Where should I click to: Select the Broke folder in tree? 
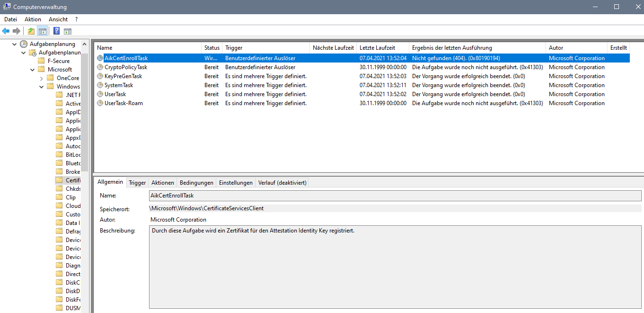[73, 172]
